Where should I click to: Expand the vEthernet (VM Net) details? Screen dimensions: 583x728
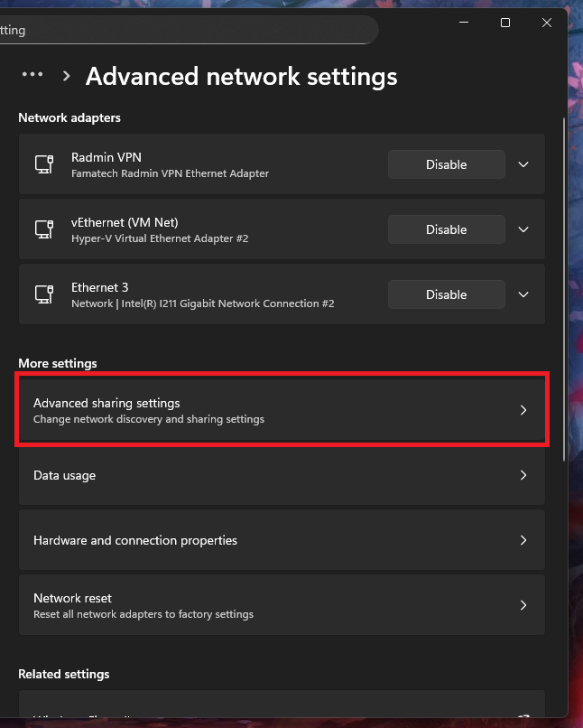(523, 229)
